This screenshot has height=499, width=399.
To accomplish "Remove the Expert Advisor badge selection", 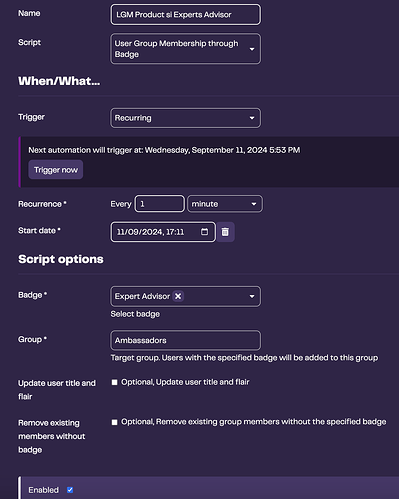I will click(178, 296).
